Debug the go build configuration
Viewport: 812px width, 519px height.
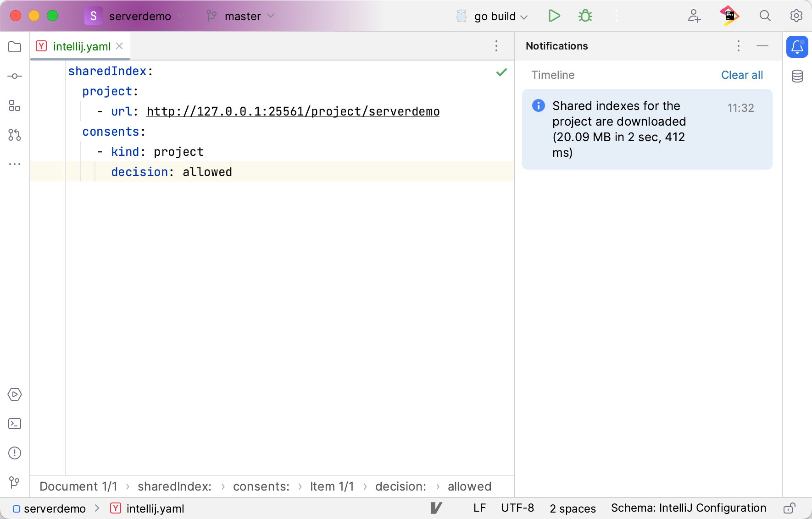[x=585, y=16]
